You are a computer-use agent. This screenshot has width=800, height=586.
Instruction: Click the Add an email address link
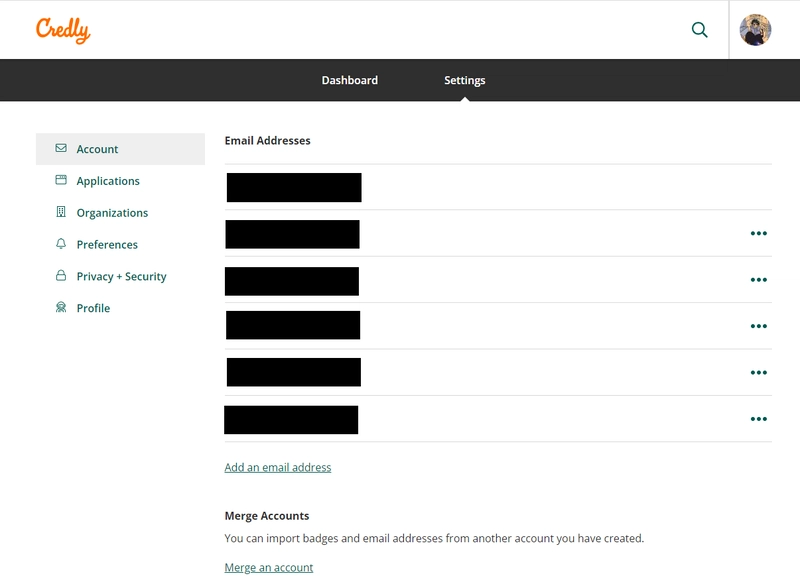277,467
